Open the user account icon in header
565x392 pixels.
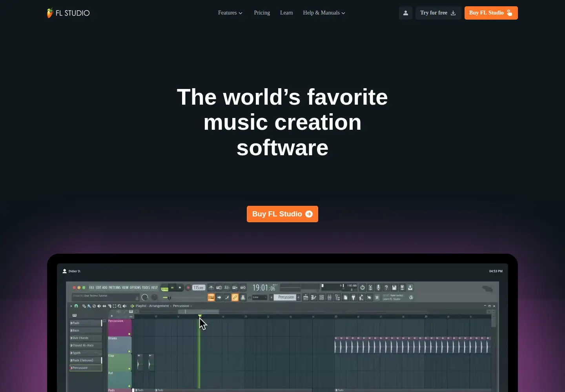point(406,13)
